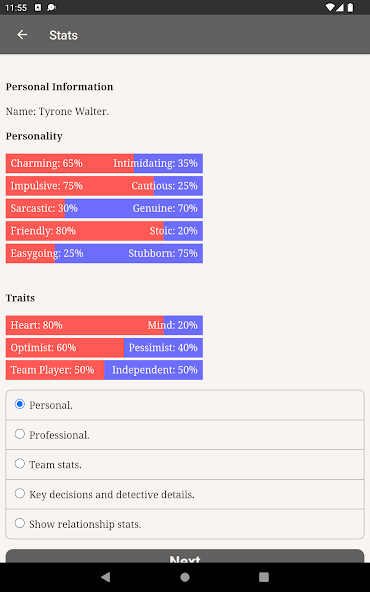Tap the cellular signal status icon

click(x=339, y=7)
